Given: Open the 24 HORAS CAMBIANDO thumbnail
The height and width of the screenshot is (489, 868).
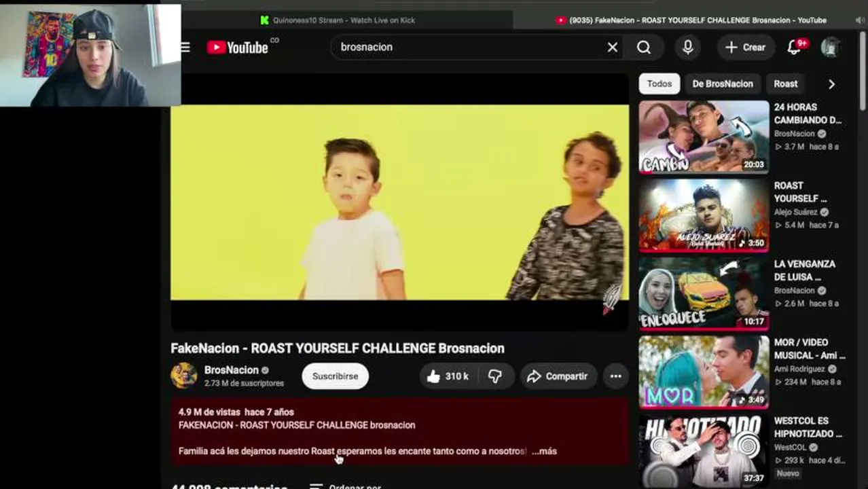Looking at the screenshot, I should [x=704, y=137].
